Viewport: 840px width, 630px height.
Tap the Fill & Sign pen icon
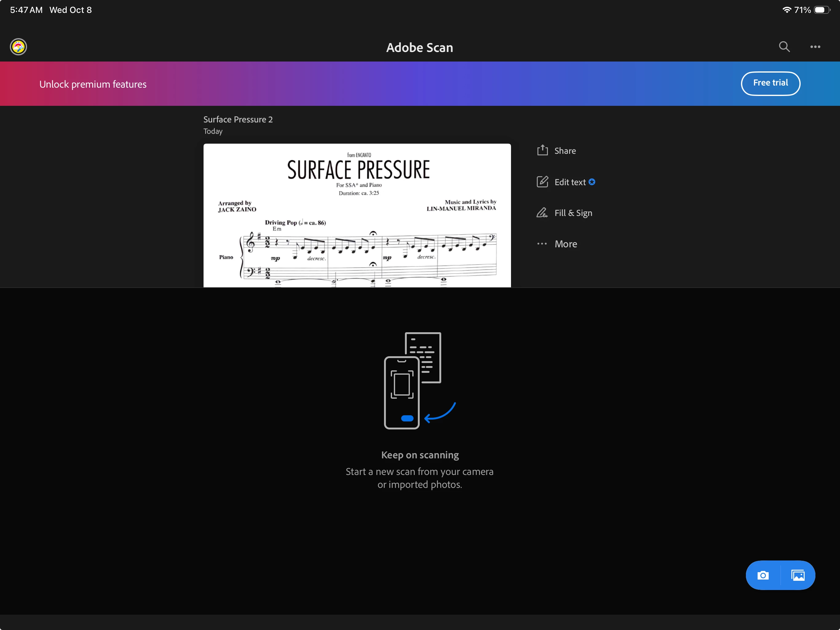[542, 213]
